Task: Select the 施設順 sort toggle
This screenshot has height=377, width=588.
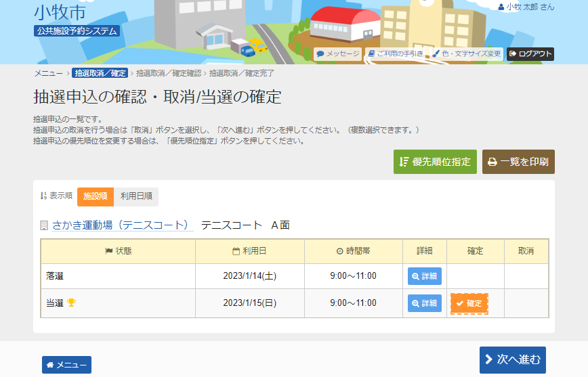Action: [95, 196]
